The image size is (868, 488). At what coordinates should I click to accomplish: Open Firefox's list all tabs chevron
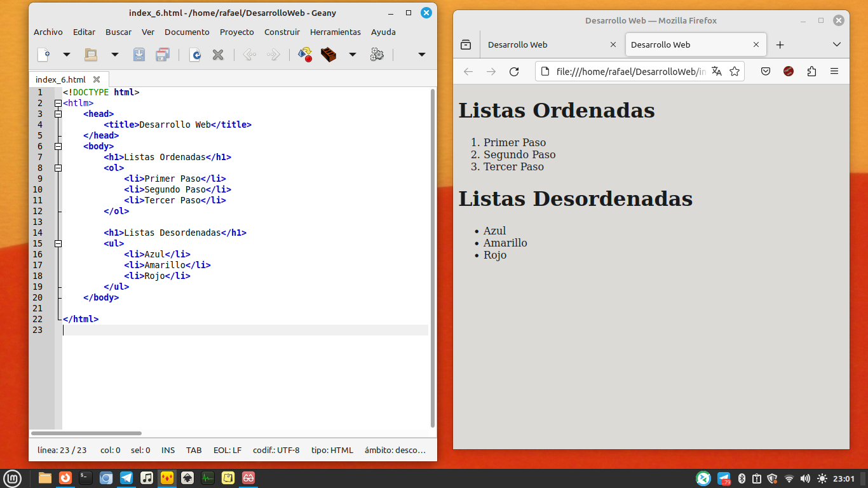836,44
